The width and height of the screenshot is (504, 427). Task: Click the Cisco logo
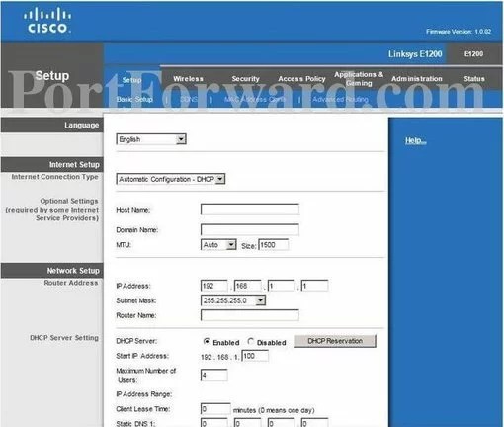[47, 21]
